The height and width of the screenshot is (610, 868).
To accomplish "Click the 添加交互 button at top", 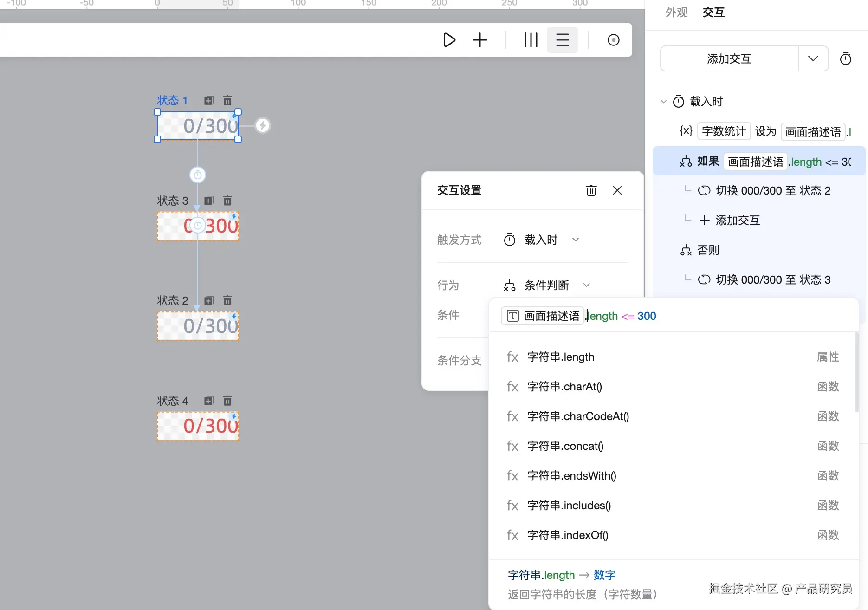I will point(729,58).
